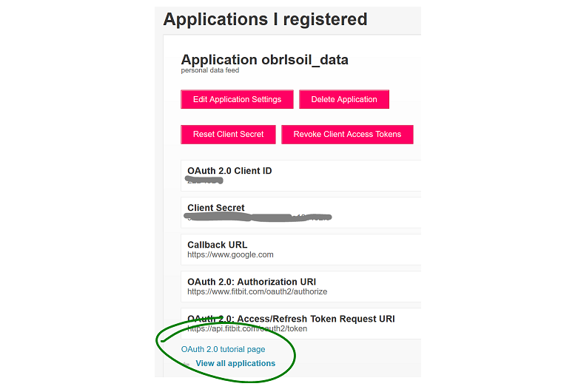Click the Access/Refresh Token Request URI label
Screen dimensions: 578x392
tap(291, 319)
